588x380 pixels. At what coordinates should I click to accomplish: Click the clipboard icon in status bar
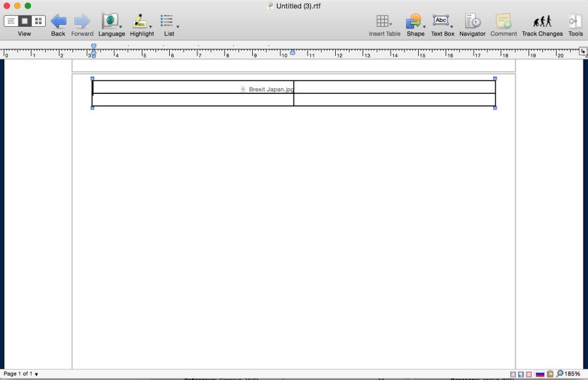[550, 374]
